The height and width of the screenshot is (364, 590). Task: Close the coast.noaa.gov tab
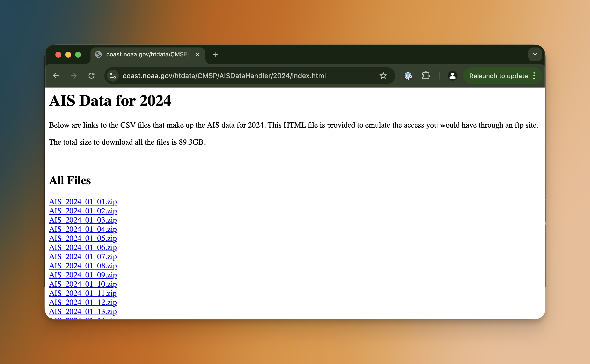click(197, 54)
